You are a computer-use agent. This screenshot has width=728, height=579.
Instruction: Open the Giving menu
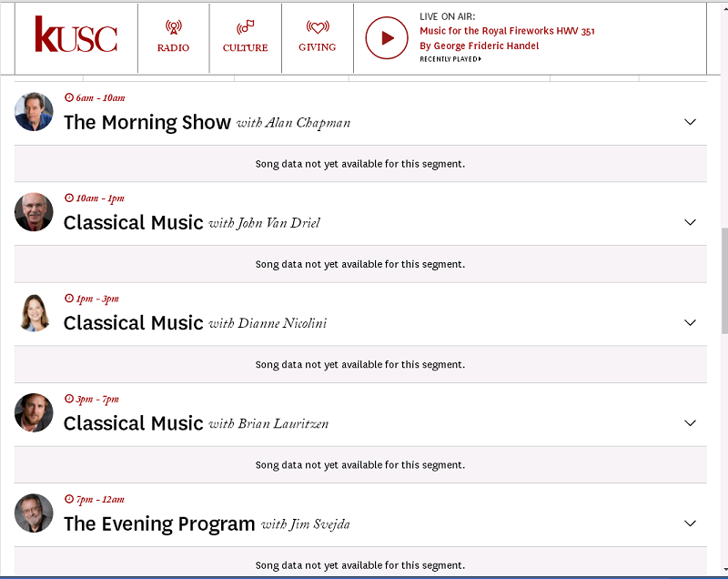pos(317,36)
